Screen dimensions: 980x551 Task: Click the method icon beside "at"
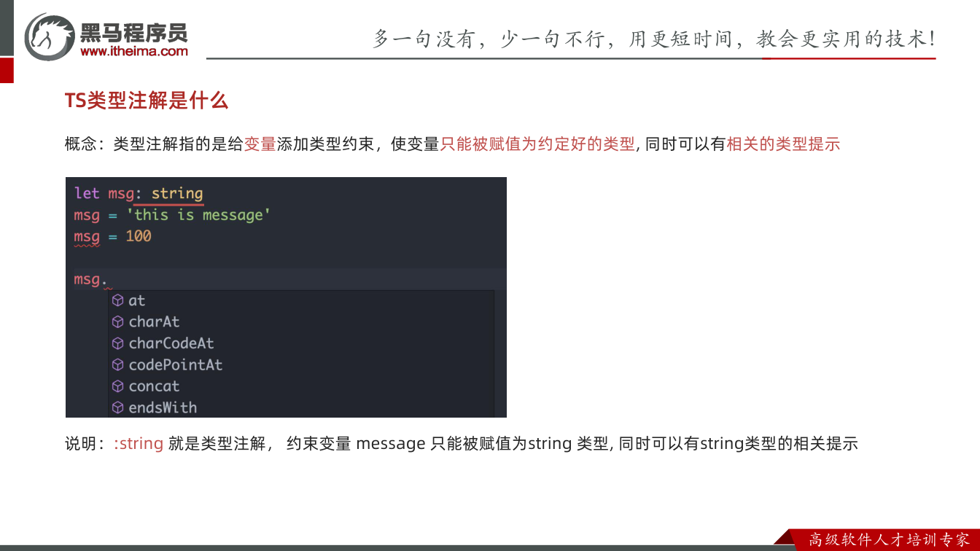click(117, 300)
